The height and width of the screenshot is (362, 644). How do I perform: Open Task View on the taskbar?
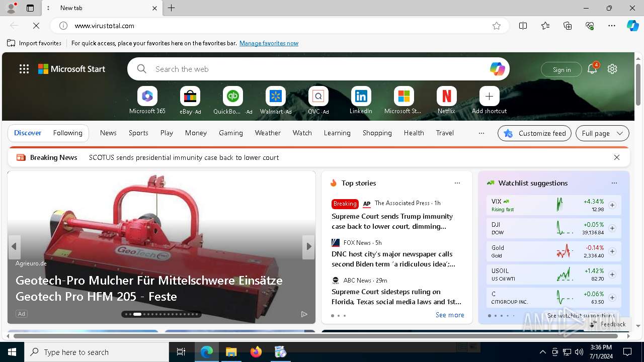pyautogui.click(x=181, y=352)
